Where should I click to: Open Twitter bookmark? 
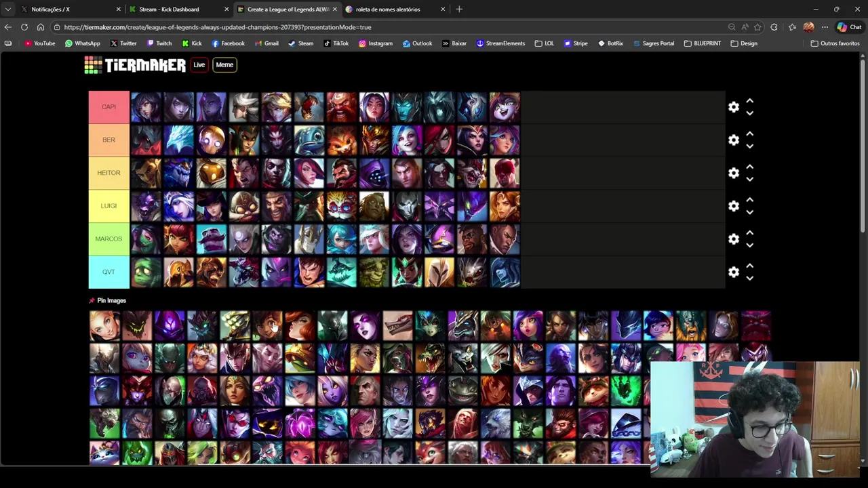click(x=123, y=43)
